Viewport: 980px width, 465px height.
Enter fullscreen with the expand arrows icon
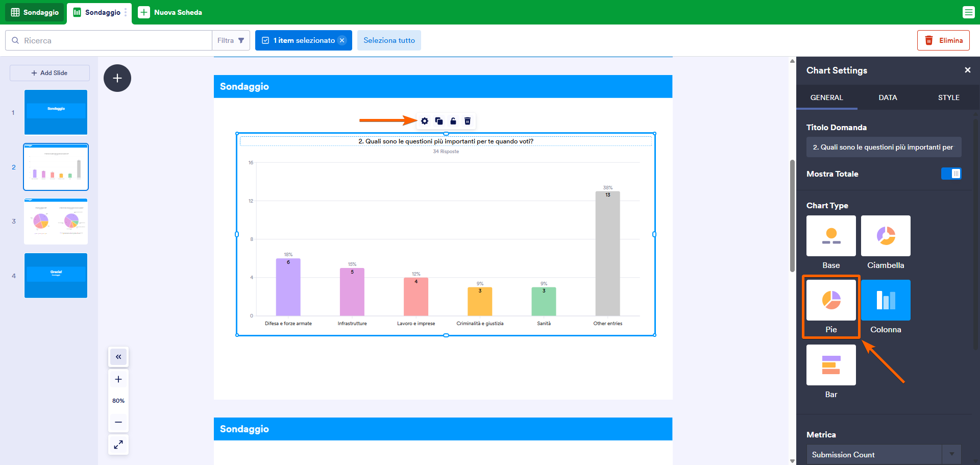tap(118, 445)
